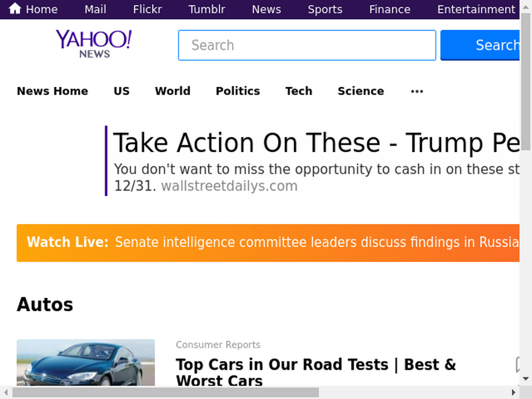Click the horizontal scrollbar thumb
The height and width of the screenshot is (399, 532).
(166, 393)
